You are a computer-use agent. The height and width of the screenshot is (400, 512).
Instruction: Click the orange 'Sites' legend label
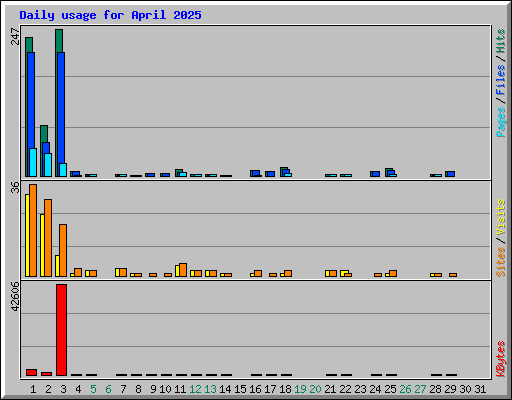click(x=501, y=262)
